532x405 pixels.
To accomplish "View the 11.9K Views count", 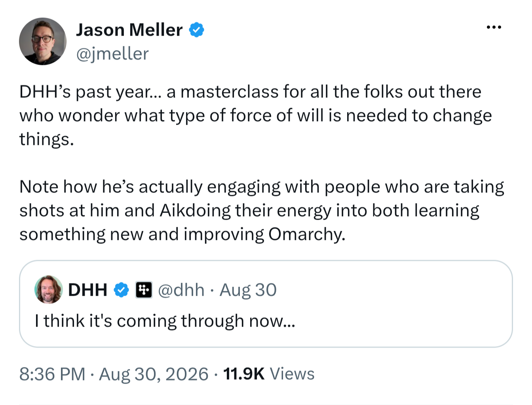I will (269, 374).
